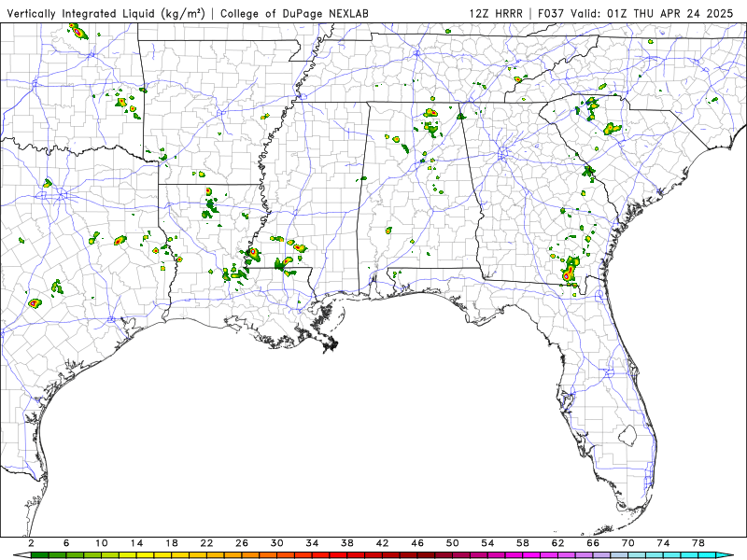Click the white arrow at the color bar's left end

point(21,555)
